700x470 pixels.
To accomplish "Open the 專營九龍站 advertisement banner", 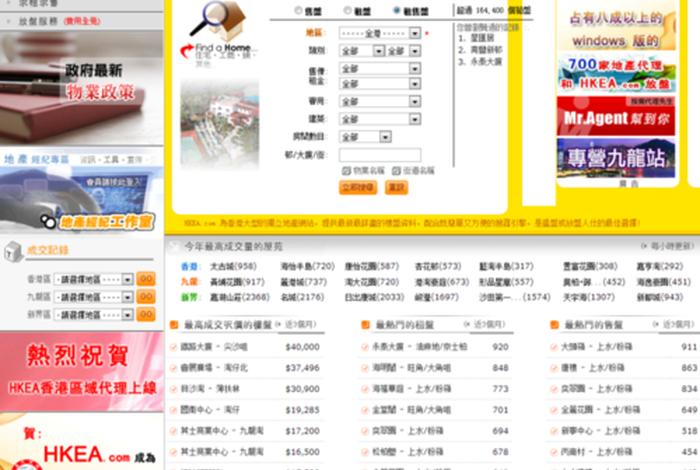I will coord(616,158).
